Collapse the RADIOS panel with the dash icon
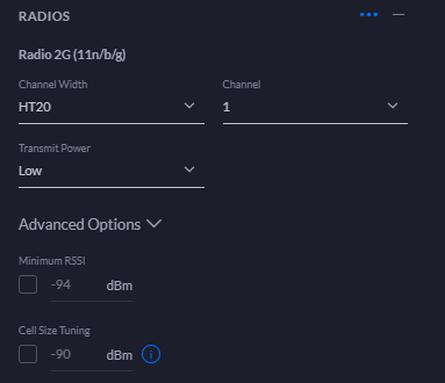Screen dimensions: 445x383 pos(398,15)
